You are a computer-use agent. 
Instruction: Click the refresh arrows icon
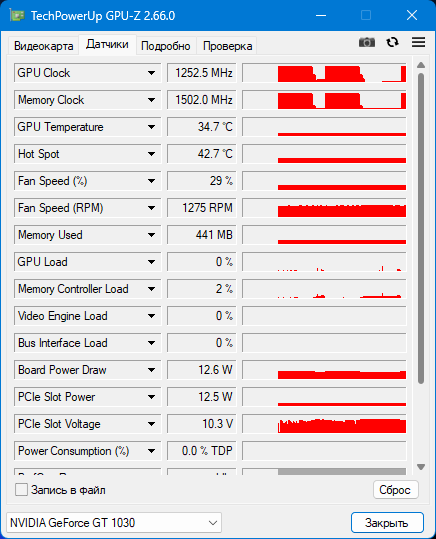[392, 42]
